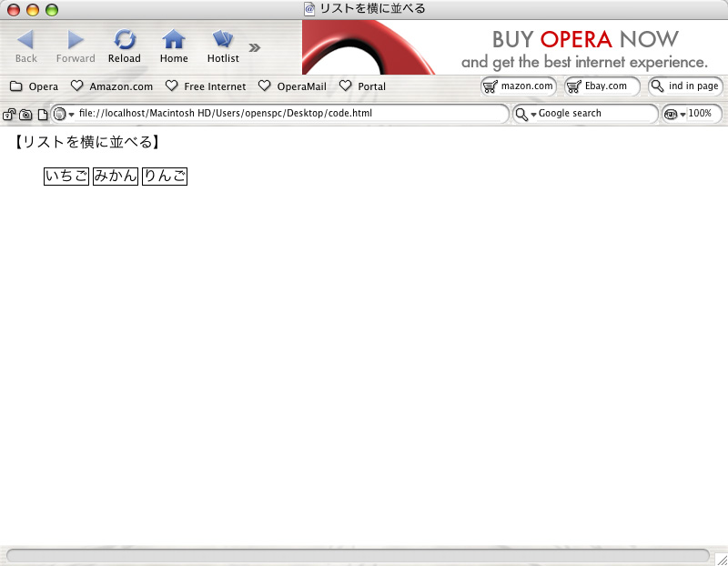Reload the current page
The height and width of the screenshot is (566, 728).
pos(125,46)
